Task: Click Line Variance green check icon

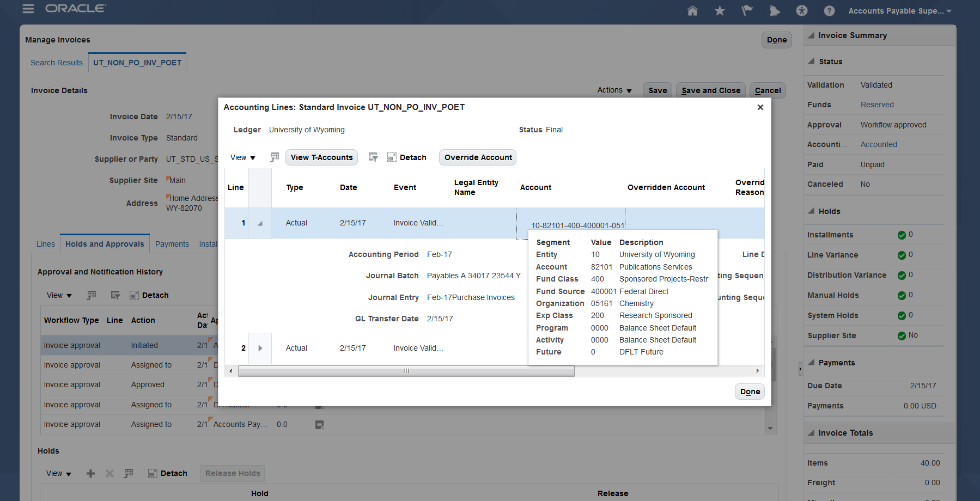Action: 902,255
